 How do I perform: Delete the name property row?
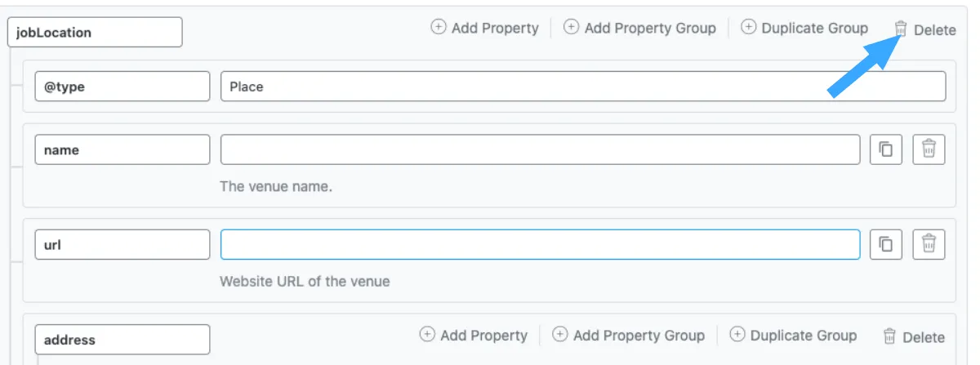(x=929, y=149)
